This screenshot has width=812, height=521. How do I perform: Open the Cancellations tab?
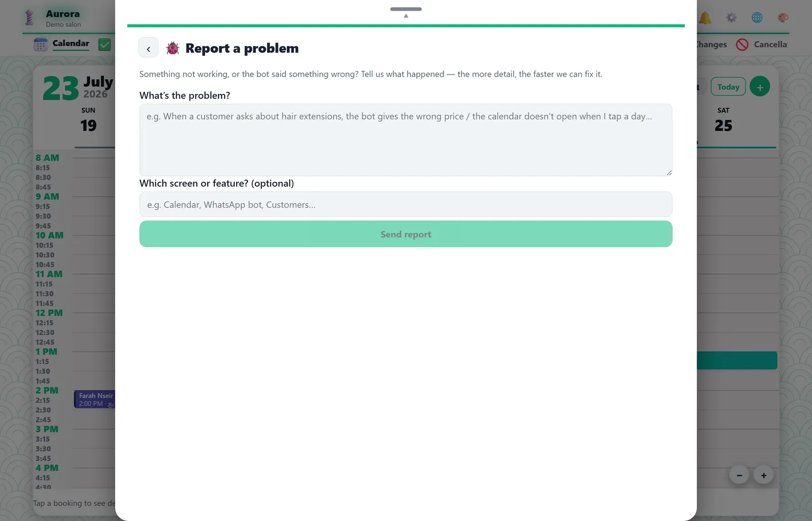click(770, 45)
